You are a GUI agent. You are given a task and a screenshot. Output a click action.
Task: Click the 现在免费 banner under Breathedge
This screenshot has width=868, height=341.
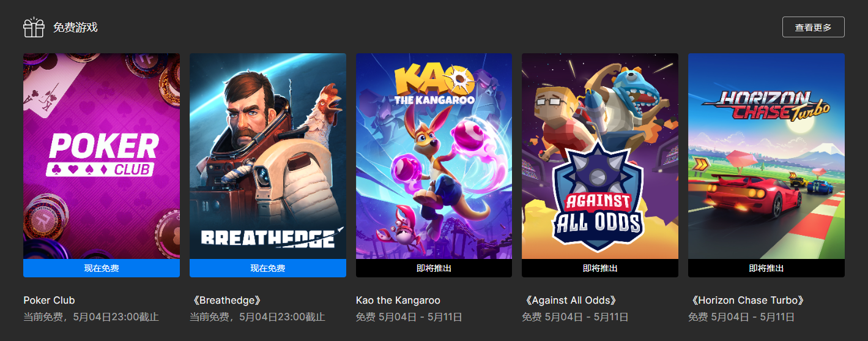point(268,268)
